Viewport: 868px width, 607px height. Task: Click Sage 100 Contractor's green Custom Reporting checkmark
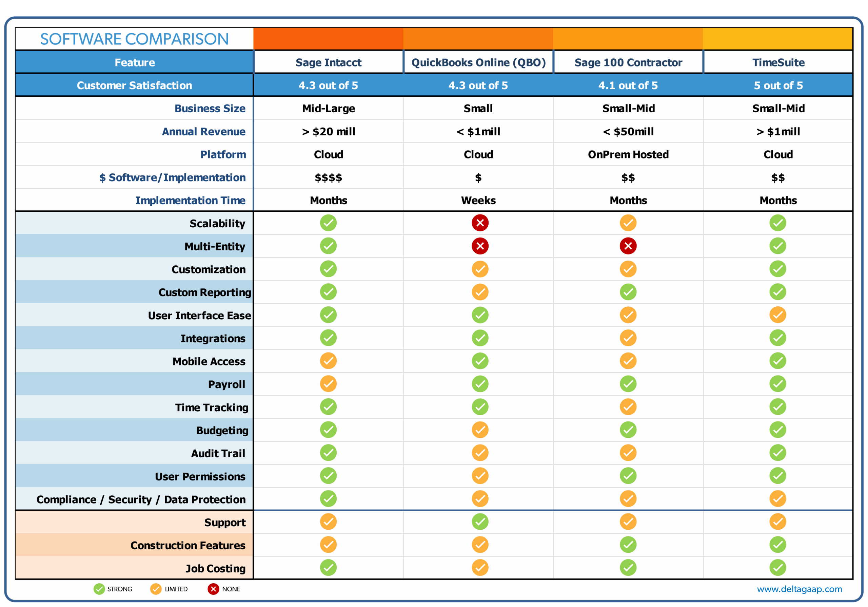628,292
